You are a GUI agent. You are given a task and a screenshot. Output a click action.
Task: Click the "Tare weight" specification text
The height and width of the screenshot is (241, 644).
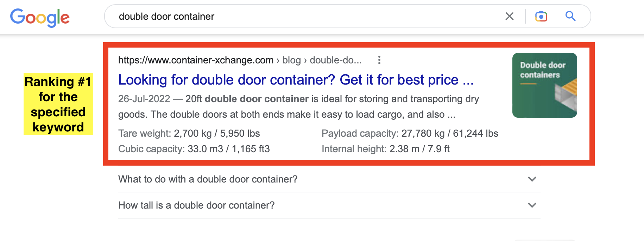189,134
